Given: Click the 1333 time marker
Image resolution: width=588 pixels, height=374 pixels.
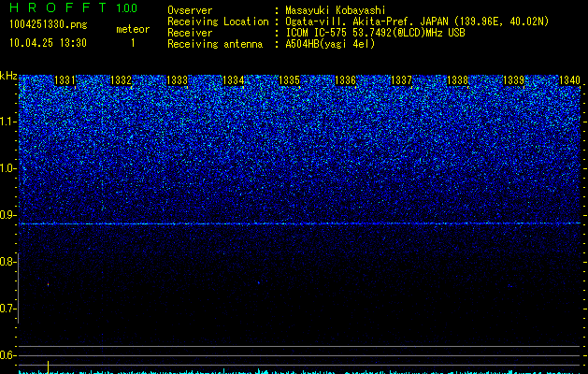Looking at the screenshot, I should (177, 80).
